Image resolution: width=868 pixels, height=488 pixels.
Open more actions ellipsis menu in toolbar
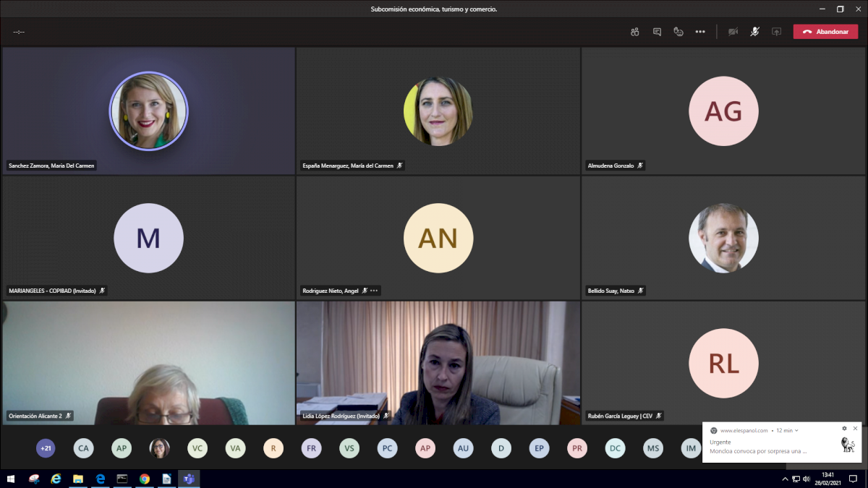700,32
